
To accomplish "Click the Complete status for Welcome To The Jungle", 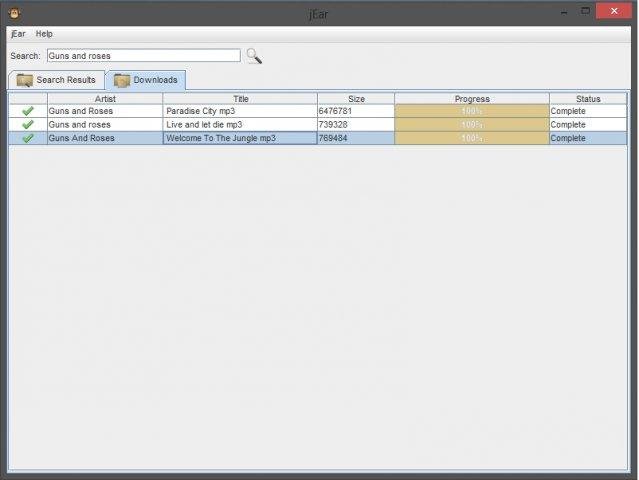I will point(588,138).
